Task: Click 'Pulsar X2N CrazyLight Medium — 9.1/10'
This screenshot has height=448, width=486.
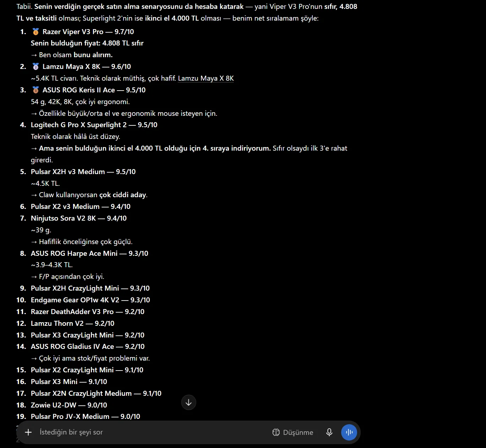Action: 96,393
